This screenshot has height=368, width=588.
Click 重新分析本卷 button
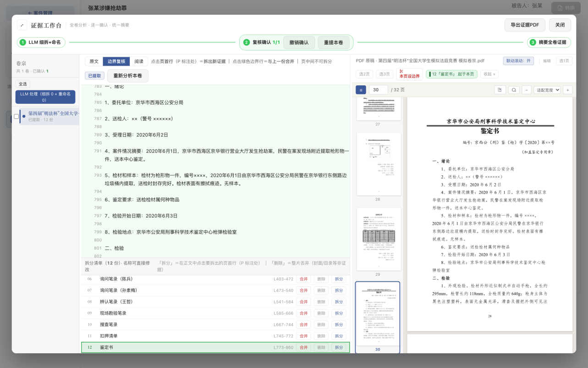[x=128, y=76]
